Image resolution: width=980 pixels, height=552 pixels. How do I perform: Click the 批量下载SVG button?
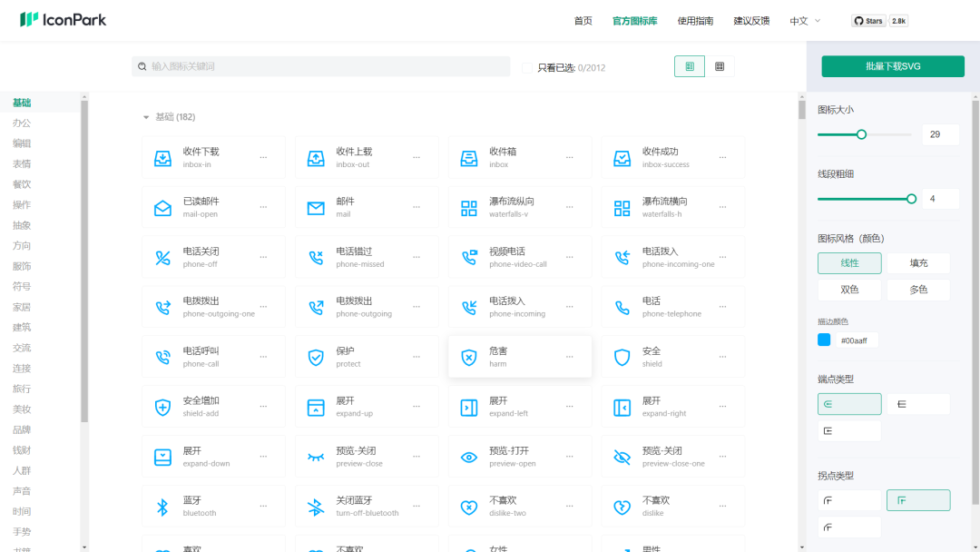point(893,66)
